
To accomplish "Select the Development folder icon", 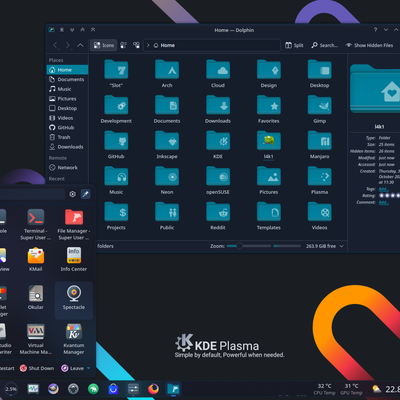I will click(x=116, y=105).
